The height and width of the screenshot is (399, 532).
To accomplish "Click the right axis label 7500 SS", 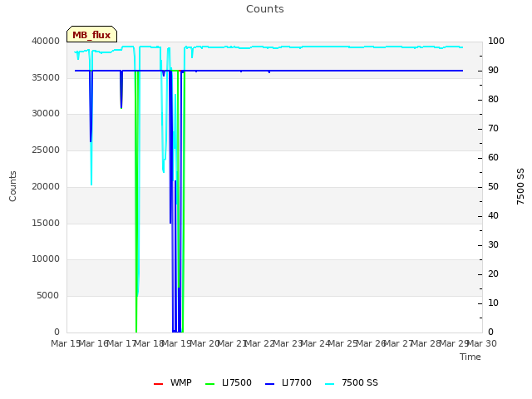I will (x=520, y=186).
